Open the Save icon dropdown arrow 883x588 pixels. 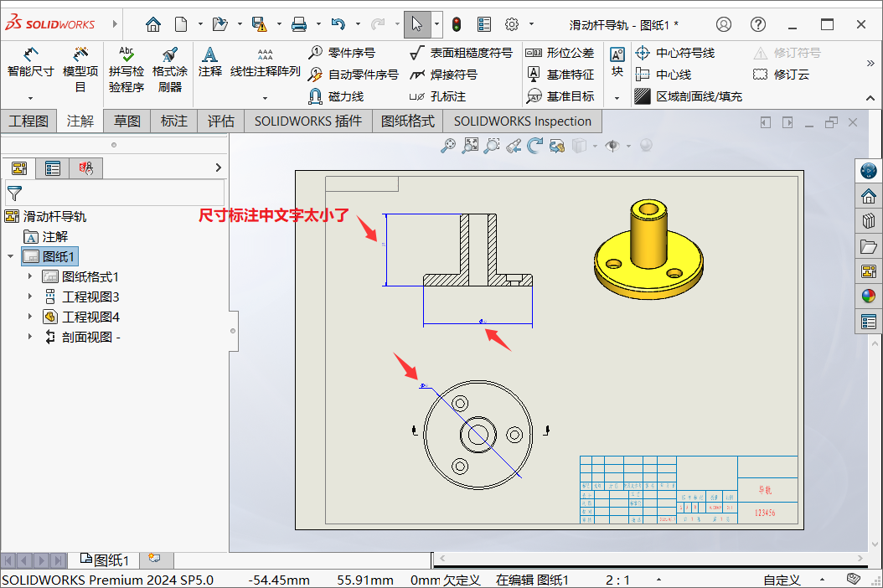coord(279,24)
